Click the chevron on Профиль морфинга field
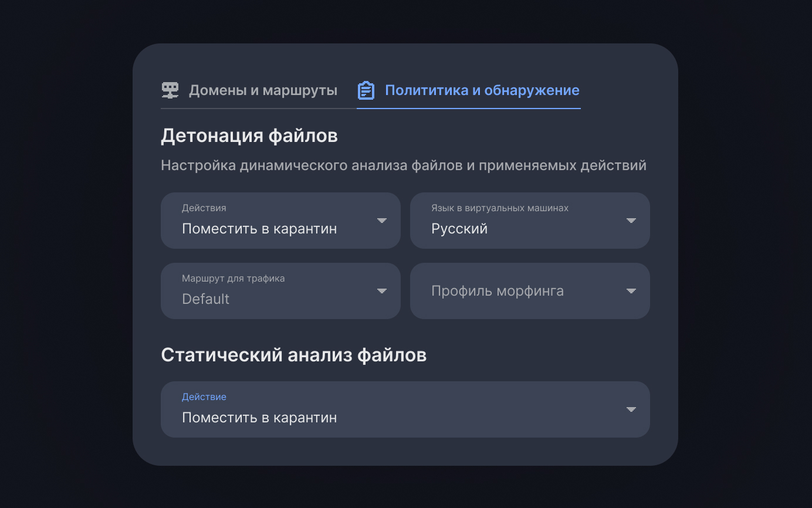Image resolution: width=812 pixels, height=508 pixels. (631, 291)
